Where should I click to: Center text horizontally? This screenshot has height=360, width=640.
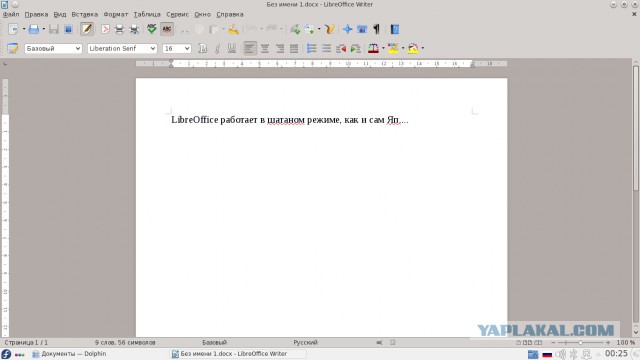(265, 48)
